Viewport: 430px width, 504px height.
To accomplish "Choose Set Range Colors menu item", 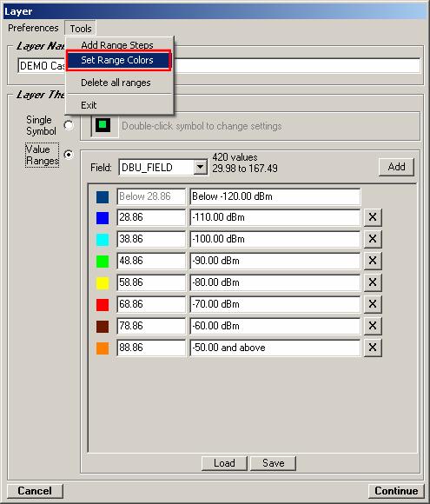I will (119, 60).
